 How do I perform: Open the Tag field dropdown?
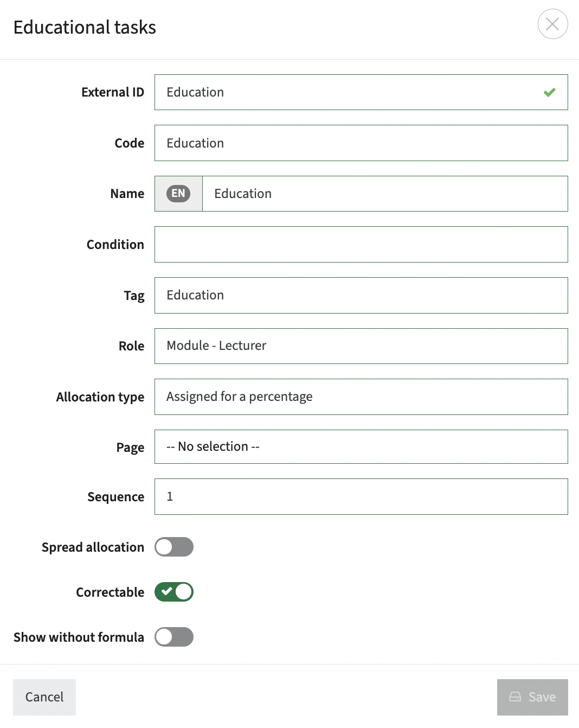click(361, 295)
